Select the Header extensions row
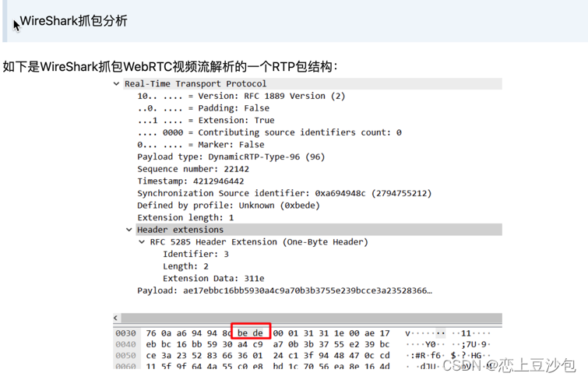 pyautogui.click(x=319, y=230)
